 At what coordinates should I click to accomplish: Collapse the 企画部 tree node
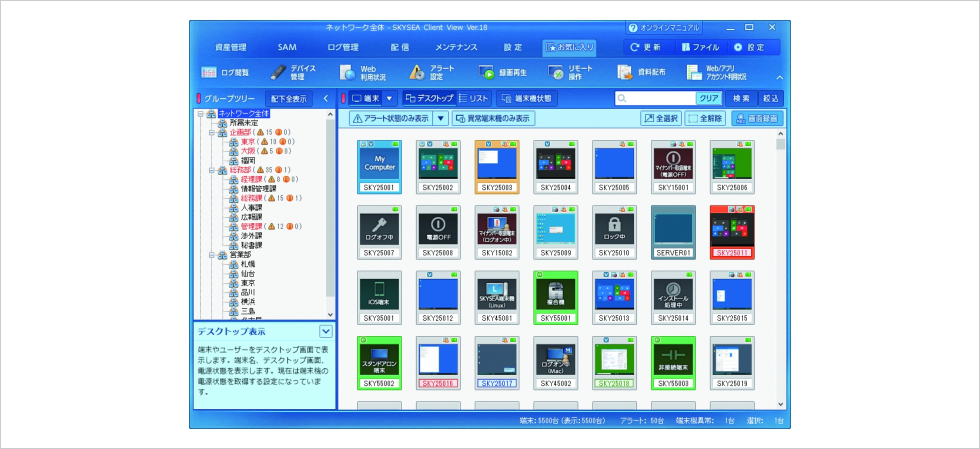tap(211, 133)
